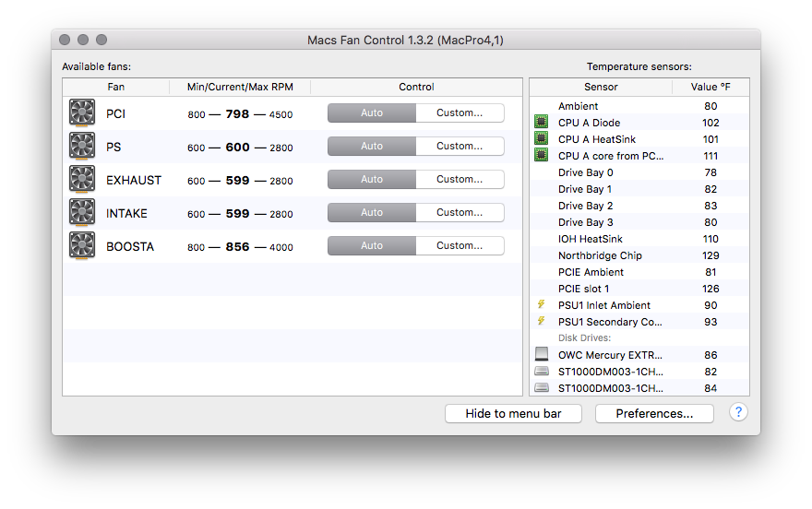Set BOOSTA fan to Auto
The width and height of the screenshot is (812, 509).
coord(372,245)
